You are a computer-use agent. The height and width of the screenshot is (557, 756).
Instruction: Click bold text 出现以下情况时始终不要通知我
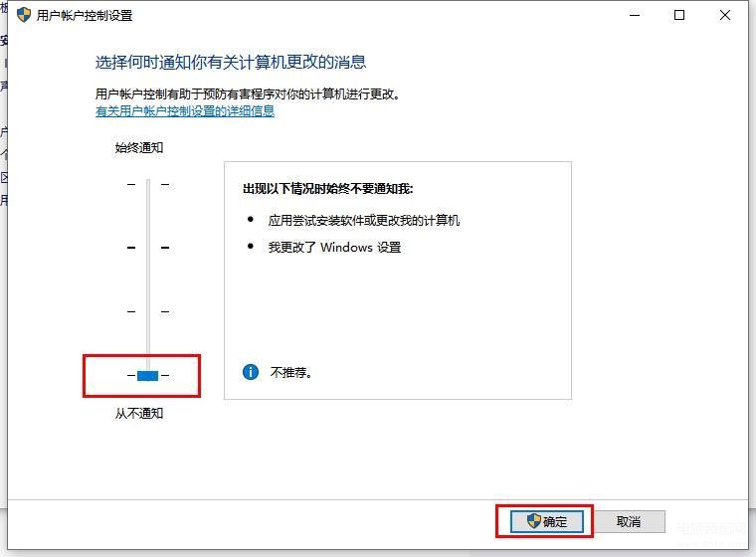tap(328, 189)
